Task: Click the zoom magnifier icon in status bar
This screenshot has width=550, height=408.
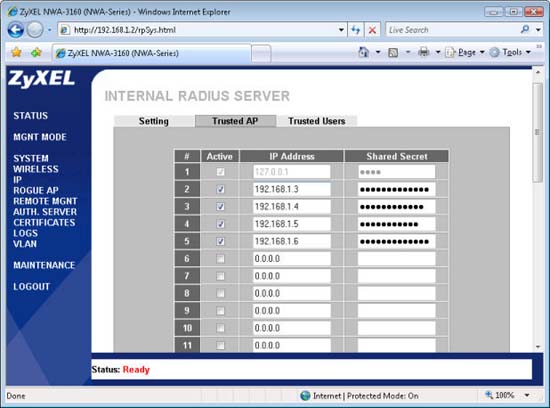Action: [x=489, y=395]
